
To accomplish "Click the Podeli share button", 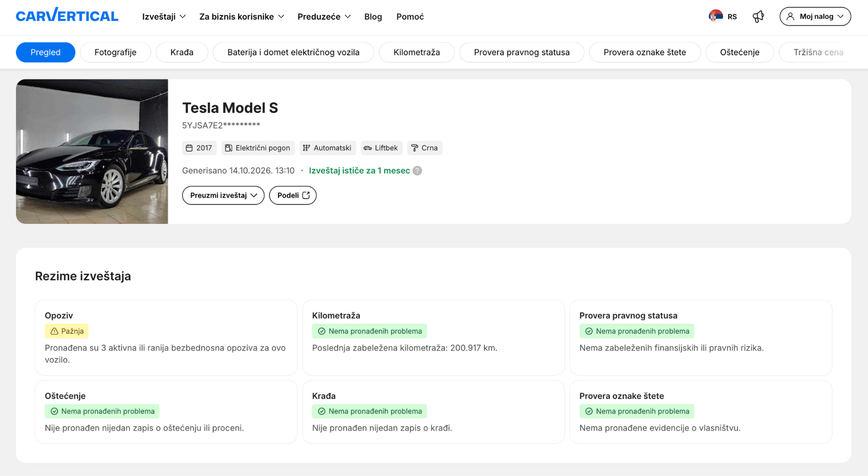I will click(293, 195).
